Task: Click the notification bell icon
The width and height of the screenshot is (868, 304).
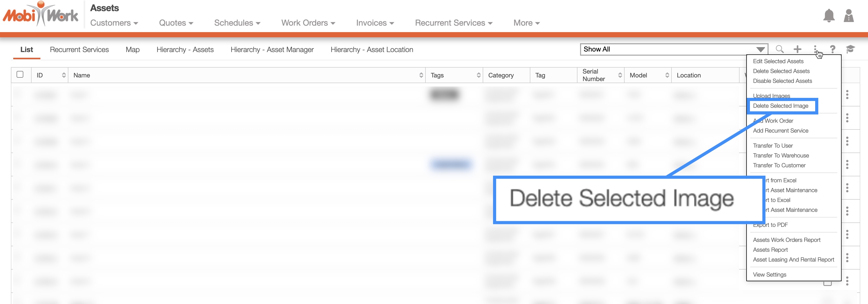Action: (829, 16)
